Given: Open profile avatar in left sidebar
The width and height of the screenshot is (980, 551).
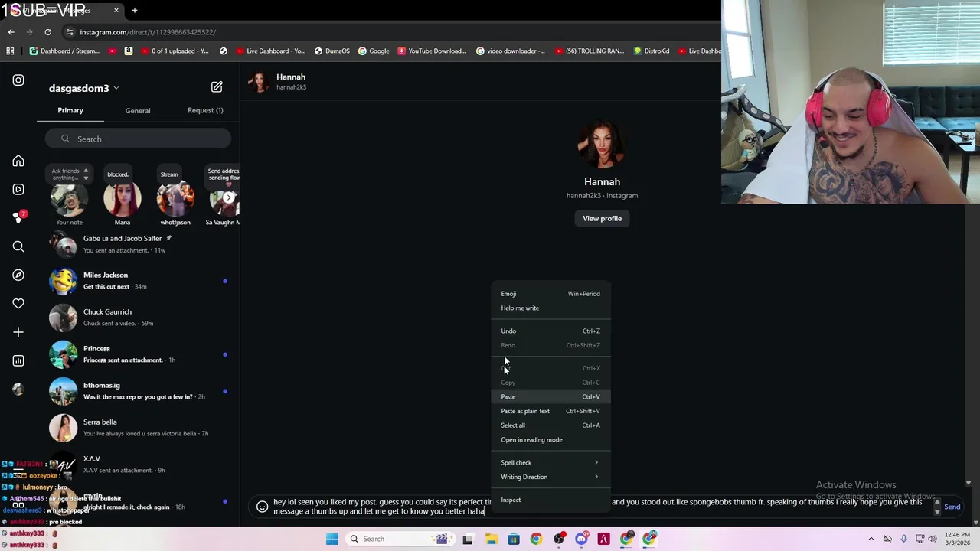Looking at the screenshot, I should pos(18,389).
